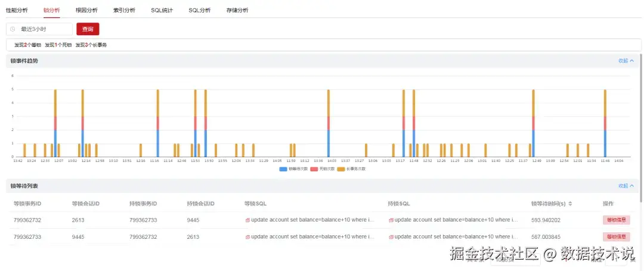This screenshot has width=644, height=271.
Task: Collapse the 锁事件趋势 panel via 收起
Action: pos(626,61)
